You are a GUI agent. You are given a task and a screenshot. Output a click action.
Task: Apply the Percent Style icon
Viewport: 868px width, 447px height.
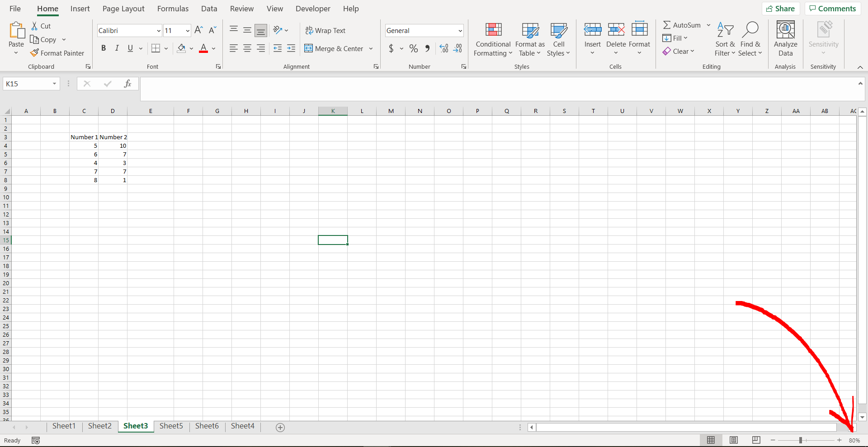coord(413,48)
